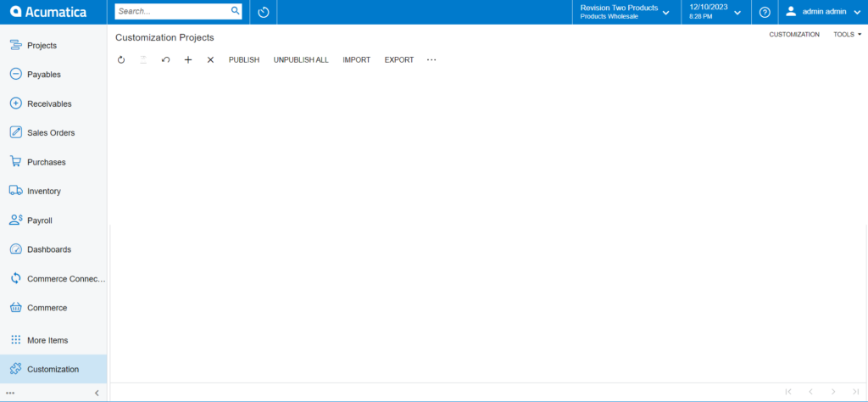Viewport: 868px width, 402px height.
Task: Open the Help question mark icon
Action: [x=765, y=12]
